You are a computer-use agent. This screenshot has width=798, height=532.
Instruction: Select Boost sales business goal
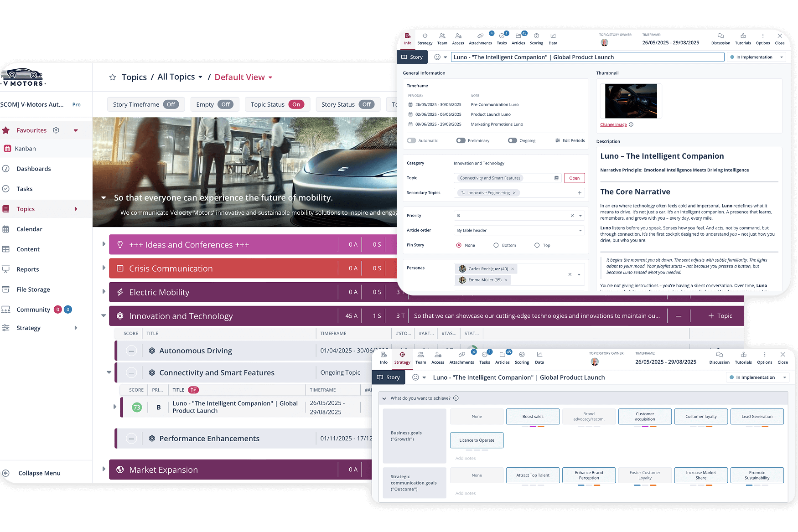tap(533, 416)
